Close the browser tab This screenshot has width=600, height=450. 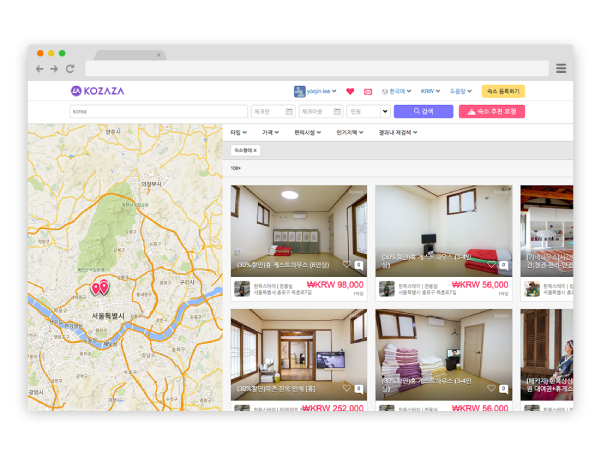(x=159, y=55)
